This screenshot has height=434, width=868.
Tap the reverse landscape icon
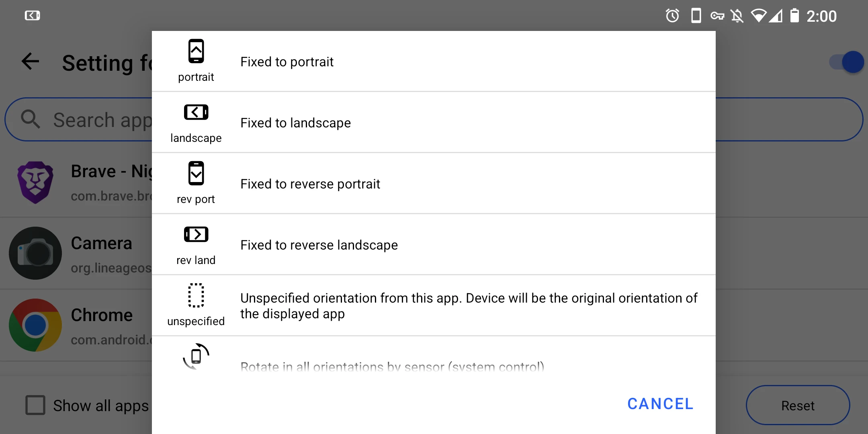[x=196, y=234]
